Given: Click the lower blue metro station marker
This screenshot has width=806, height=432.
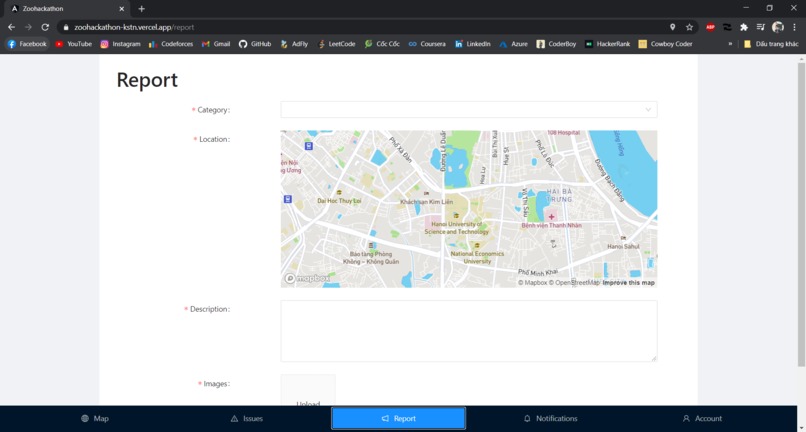Looking at the screenshot, I should click(288, 199).
